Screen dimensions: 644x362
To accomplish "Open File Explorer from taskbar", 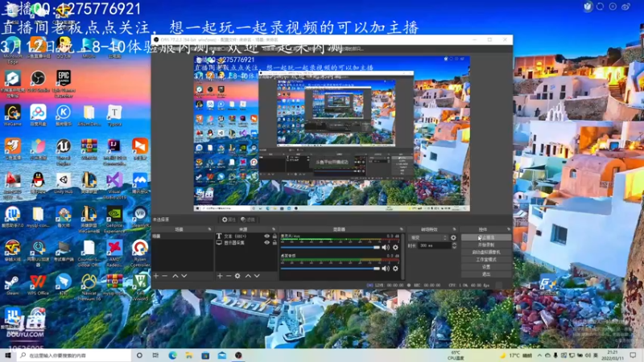I will 189,356.
